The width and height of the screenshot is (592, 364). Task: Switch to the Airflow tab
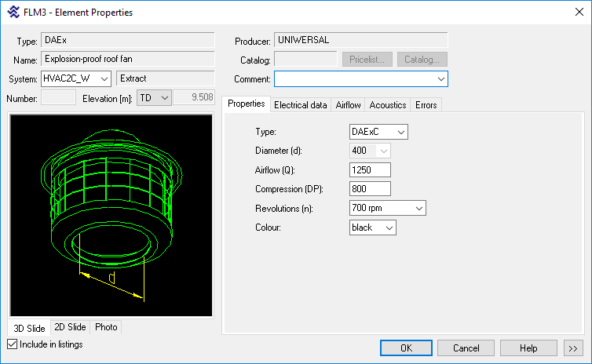348,105
